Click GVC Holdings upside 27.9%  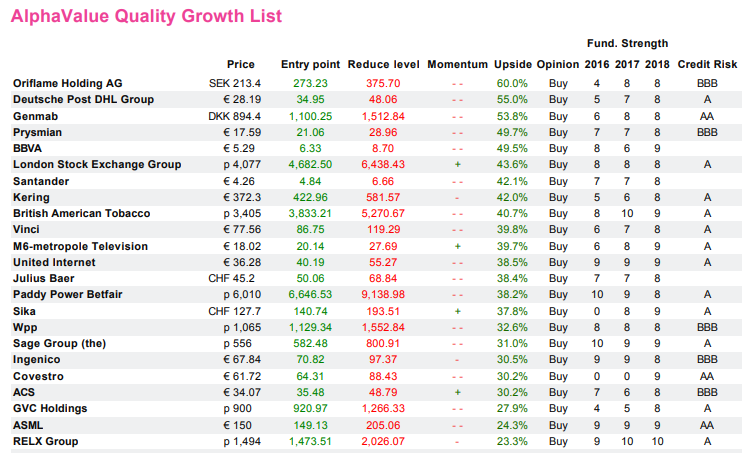click(512, 408)
